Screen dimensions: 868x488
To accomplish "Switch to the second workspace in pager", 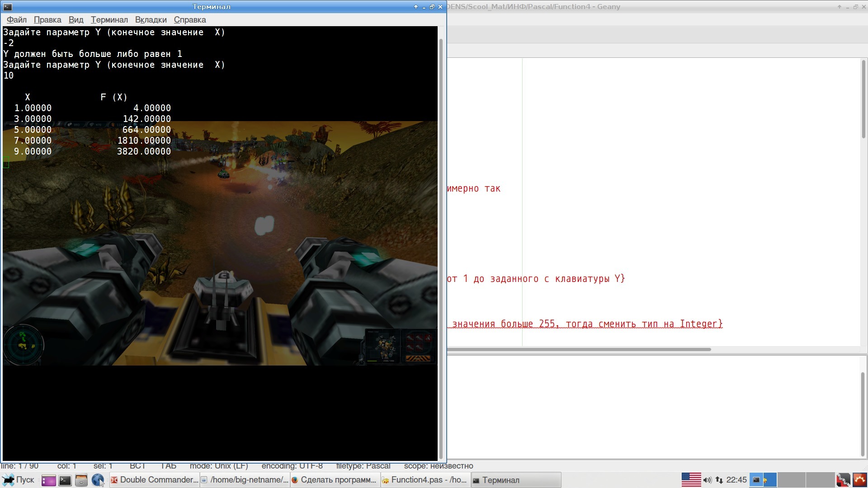I will point(792,480).
